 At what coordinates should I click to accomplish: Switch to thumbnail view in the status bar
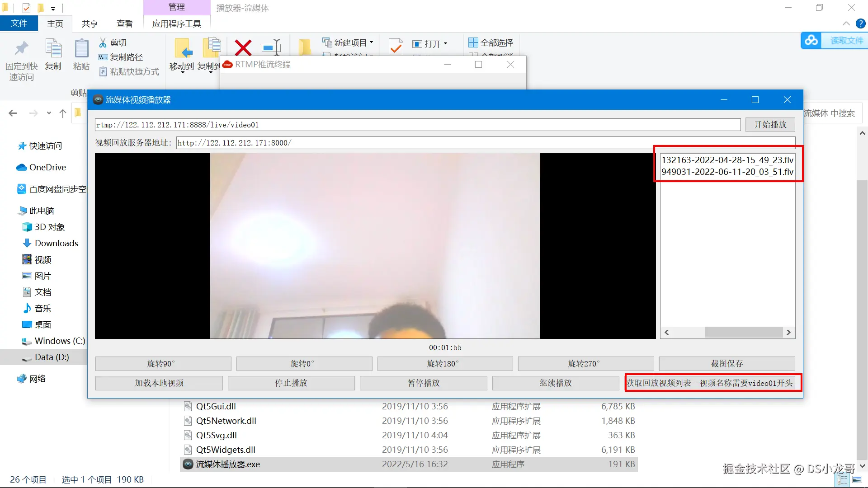tap(857, 480)
